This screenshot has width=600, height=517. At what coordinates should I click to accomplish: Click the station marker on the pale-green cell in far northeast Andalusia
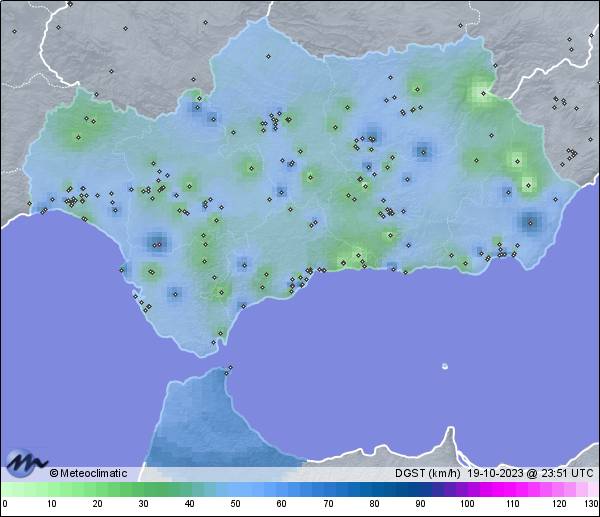coord(483,93)
